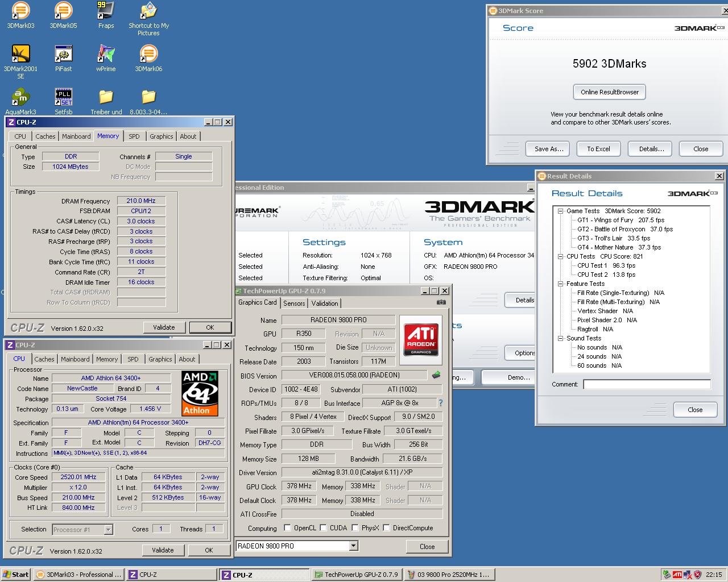Toggle the CUDA checkbox
728x582 pixels.
[323, 528]
